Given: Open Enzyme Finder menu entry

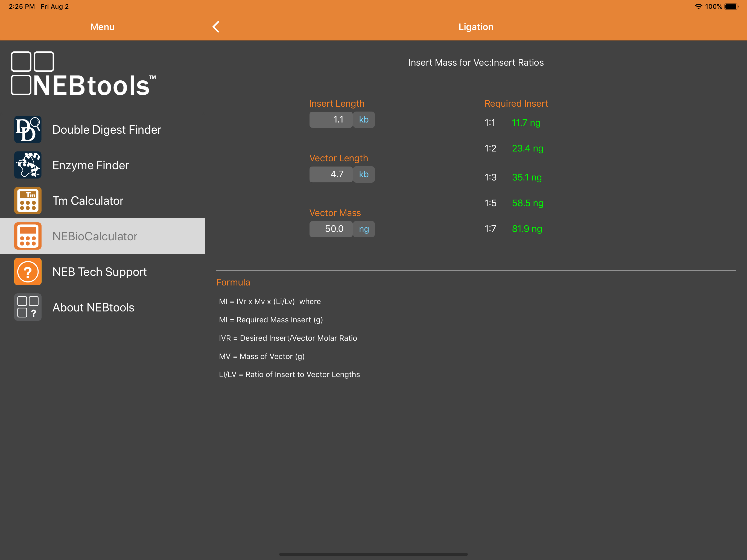Looking at the screenshot, I should [x=103, y=165].
